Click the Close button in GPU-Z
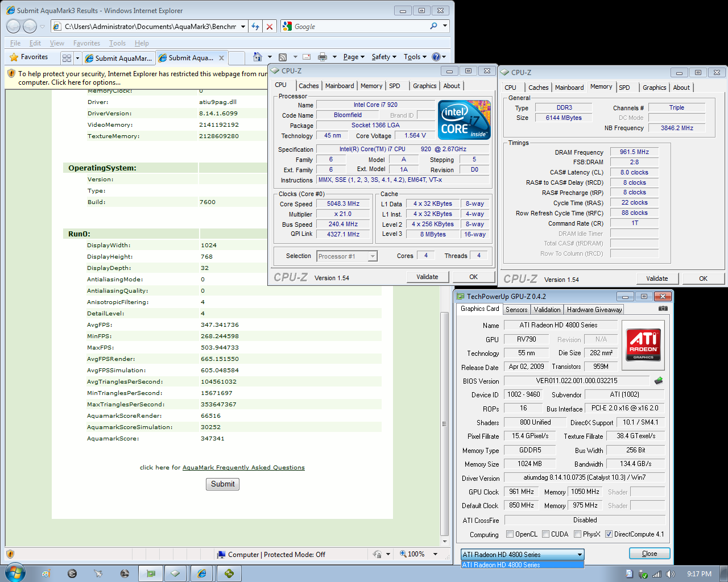 pos(650,554)
